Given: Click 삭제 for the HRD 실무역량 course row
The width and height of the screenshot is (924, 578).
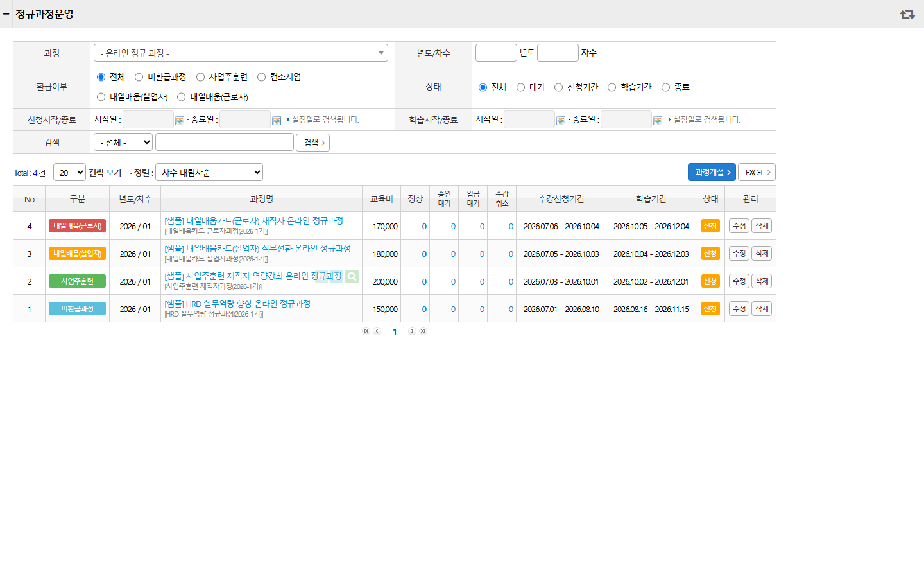Looking at the screenshot, I should [x=762, y=309].
